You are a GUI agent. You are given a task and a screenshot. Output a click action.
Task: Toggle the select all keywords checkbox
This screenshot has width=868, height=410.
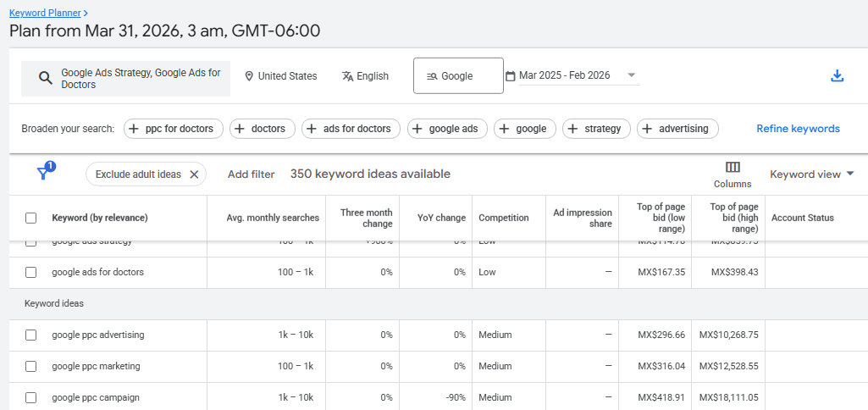(31, 218)
